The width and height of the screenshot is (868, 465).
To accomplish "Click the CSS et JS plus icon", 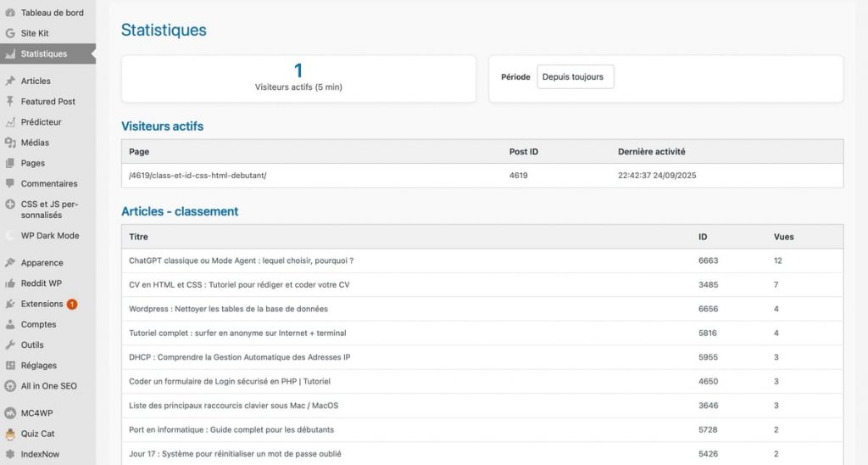I will [10, 204].
